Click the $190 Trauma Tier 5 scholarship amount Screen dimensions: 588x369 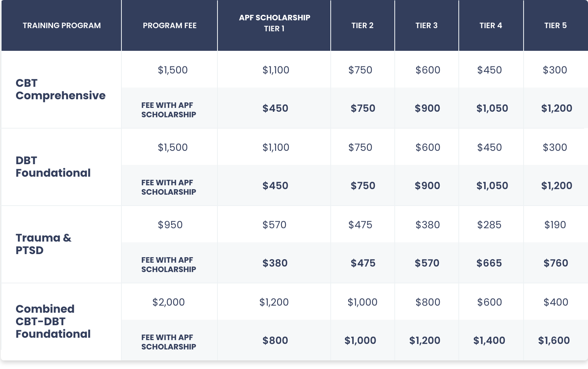click(555, 225)
